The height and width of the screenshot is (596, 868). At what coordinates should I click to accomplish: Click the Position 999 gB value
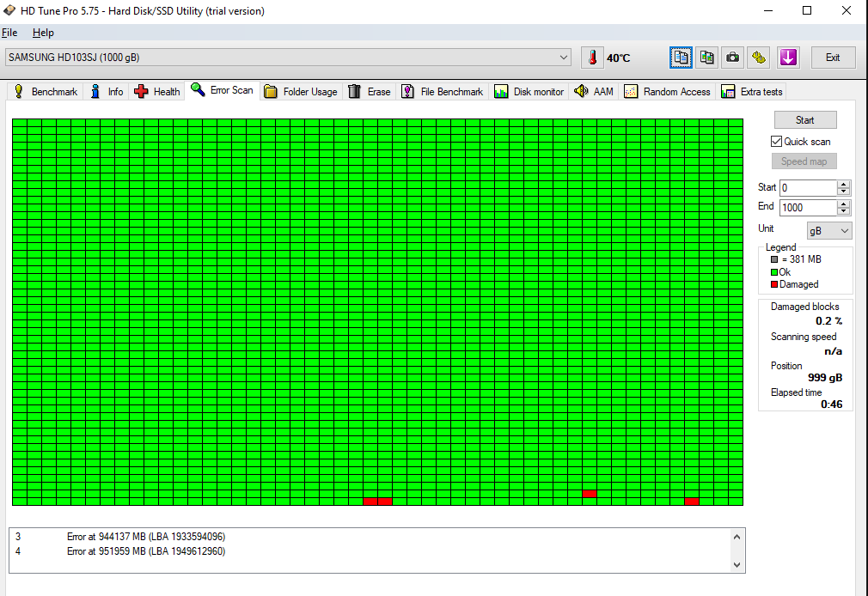coord(825,378)
